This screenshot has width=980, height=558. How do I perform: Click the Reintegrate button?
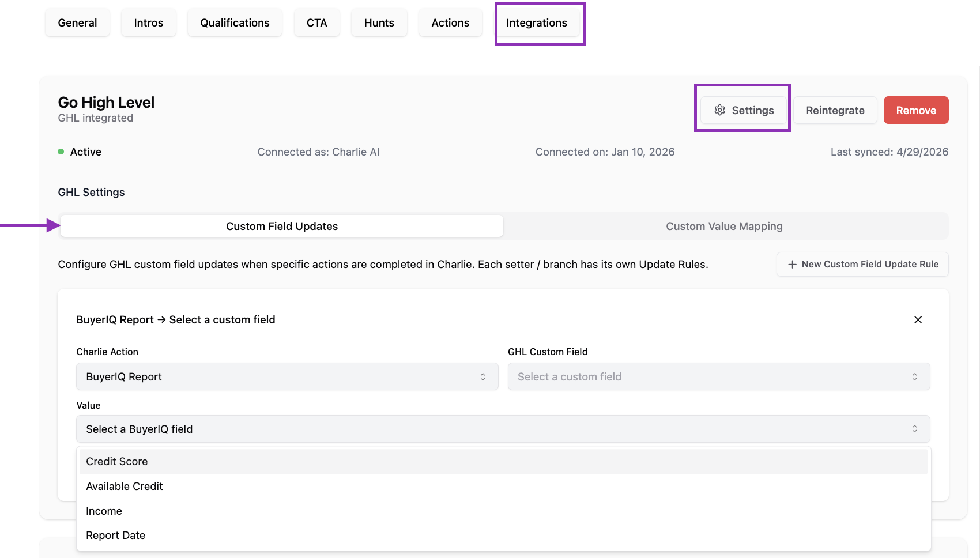[835, 110]
